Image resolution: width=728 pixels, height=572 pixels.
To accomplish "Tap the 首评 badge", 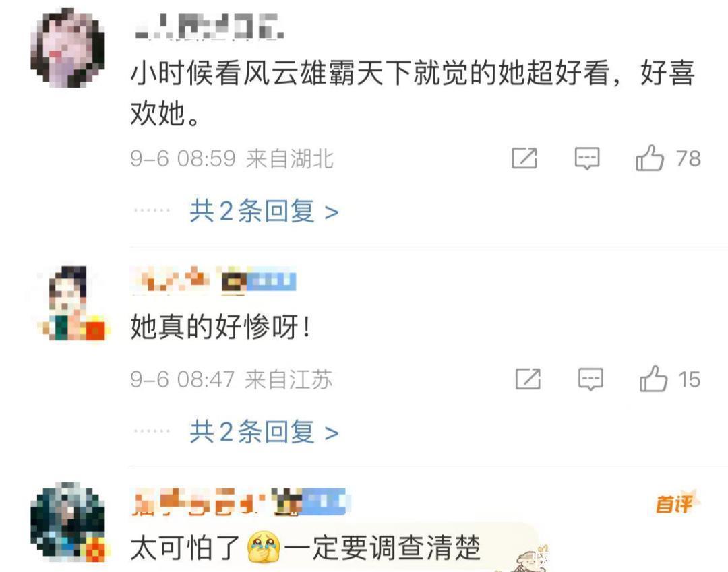I will tap(675, 503).
